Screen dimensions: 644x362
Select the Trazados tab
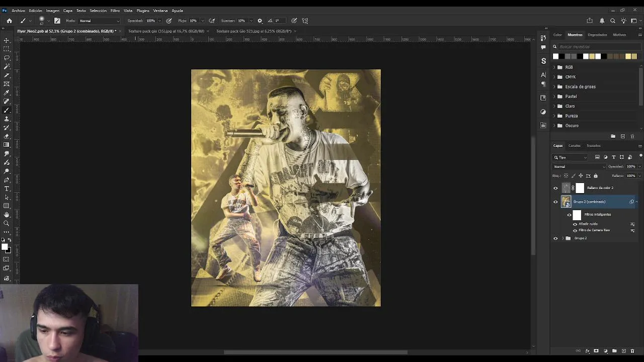594,146
